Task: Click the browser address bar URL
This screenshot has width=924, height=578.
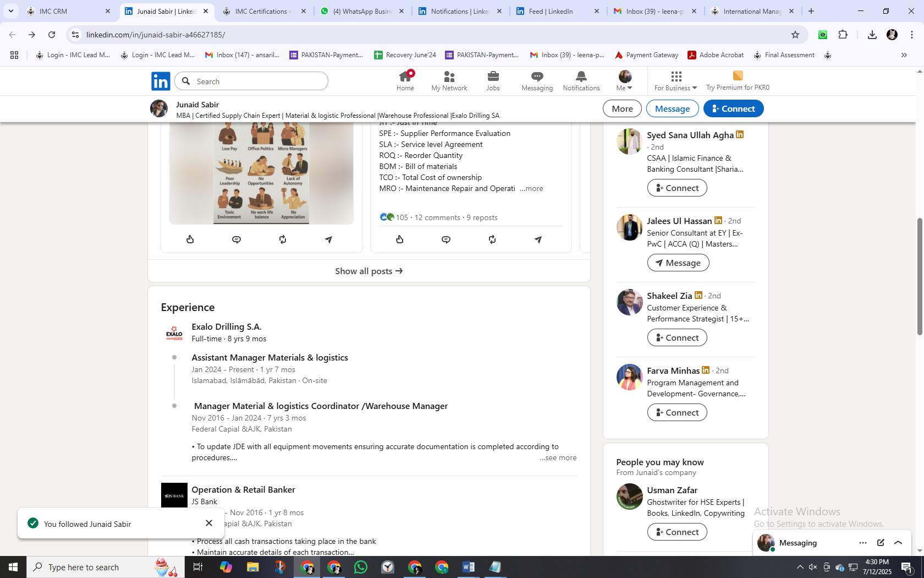Action: [x=156, y=35]
